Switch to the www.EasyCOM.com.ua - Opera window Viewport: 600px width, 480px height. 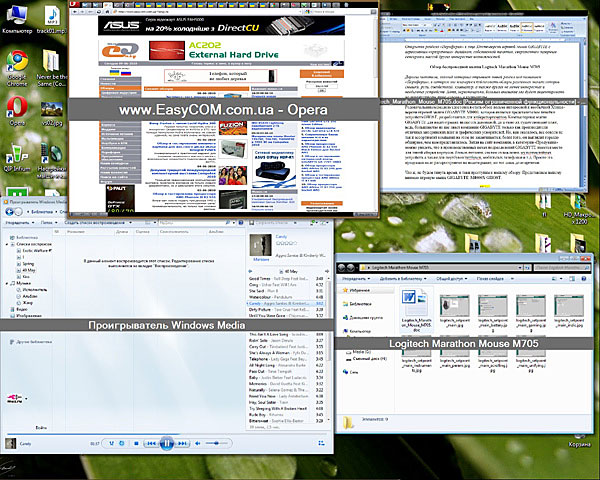coord(223,110)
